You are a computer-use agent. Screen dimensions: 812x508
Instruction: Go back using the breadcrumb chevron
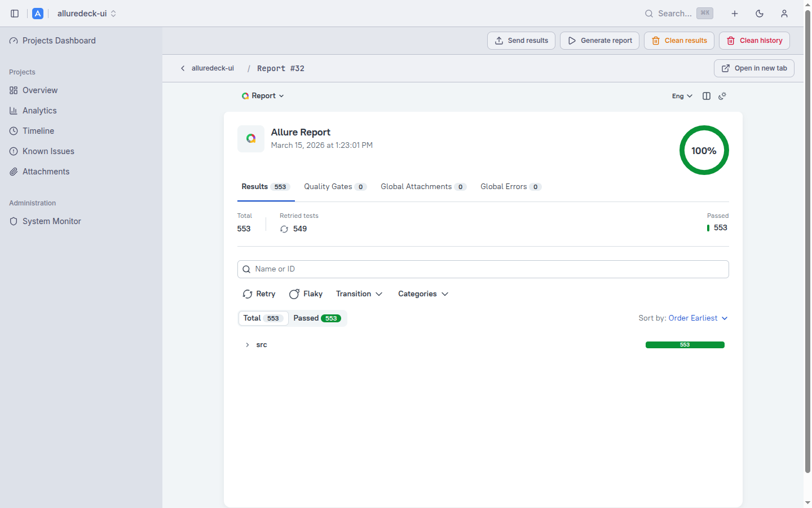(x=183, y=68)
